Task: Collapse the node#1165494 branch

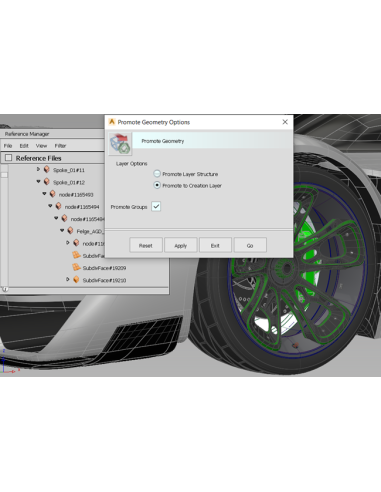Action: coord(50,206)
